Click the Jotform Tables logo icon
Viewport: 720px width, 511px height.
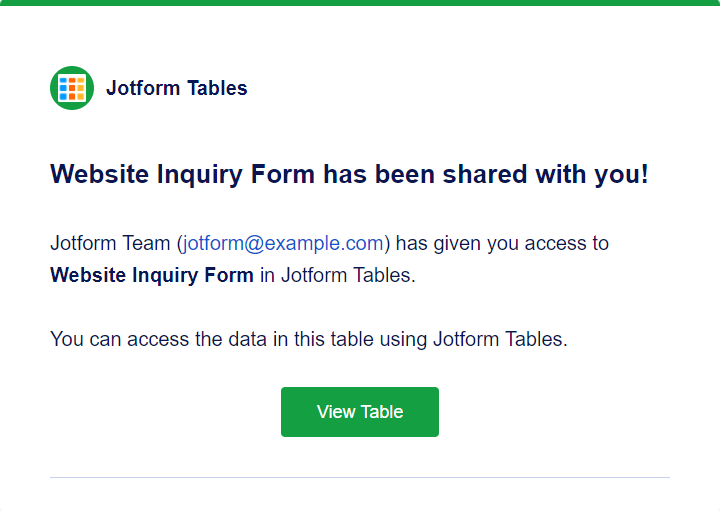[x=72, y=88]
